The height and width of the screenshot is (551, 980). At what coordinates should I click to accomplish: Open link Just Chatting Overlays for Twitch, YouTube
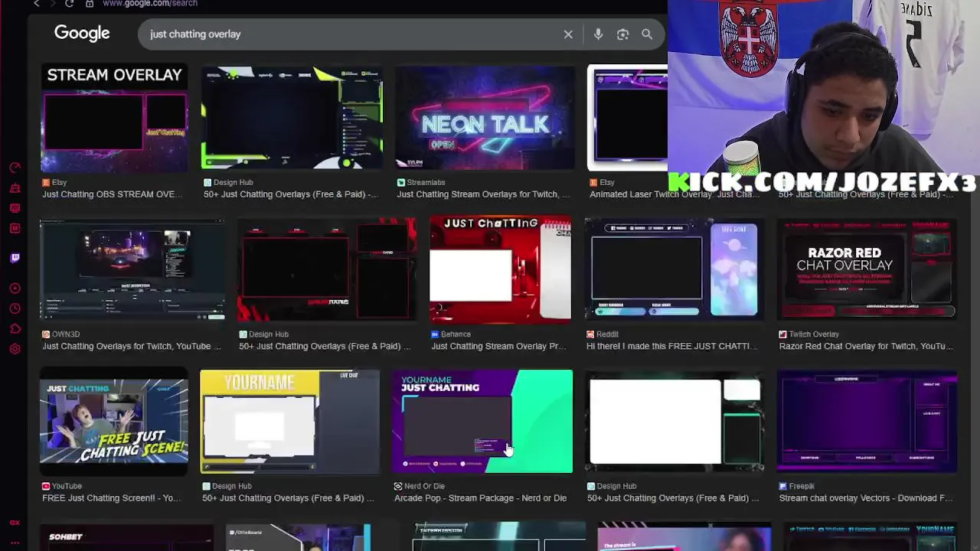point(132,346)
